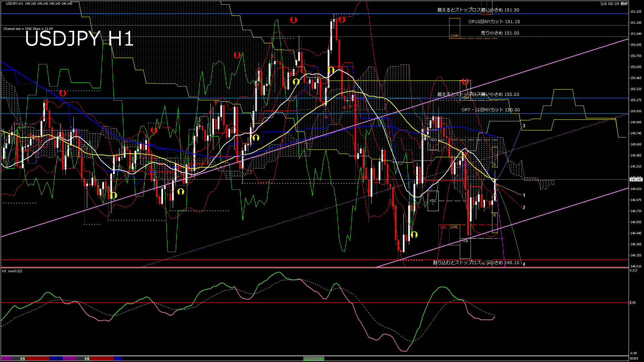
Task: Click 150.750 on the price axis
Action: pyautogui.click(x=636, y=56)
